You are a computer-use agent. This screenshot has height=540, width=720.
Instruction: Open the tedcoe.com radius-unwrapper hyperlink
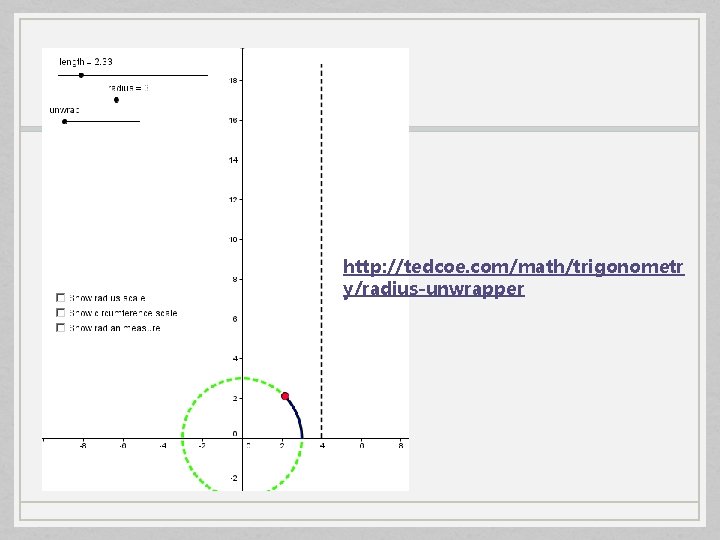513,277
